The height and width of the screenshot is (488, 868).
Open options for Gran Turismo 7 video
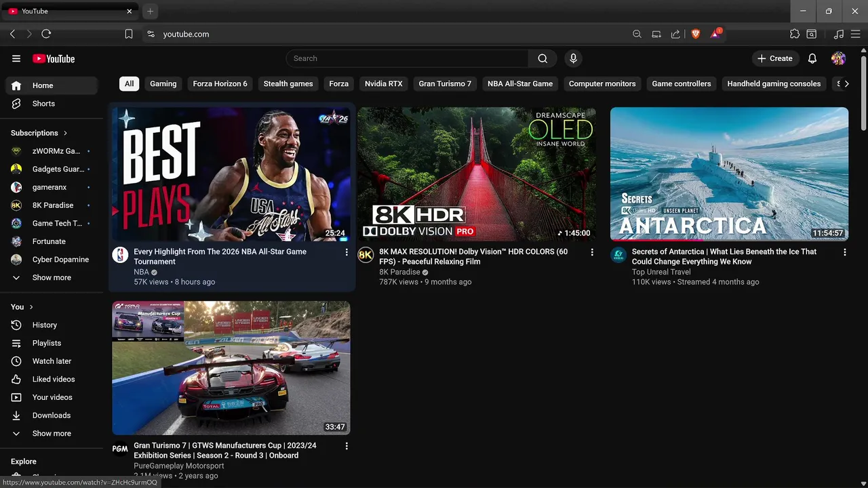(x=347, y=446)
